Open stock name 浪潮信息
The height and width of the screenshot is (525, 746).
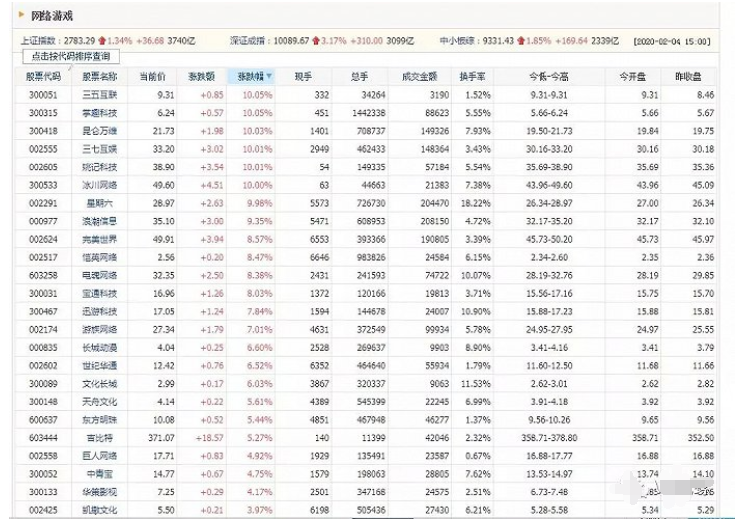tap(99, 221)
